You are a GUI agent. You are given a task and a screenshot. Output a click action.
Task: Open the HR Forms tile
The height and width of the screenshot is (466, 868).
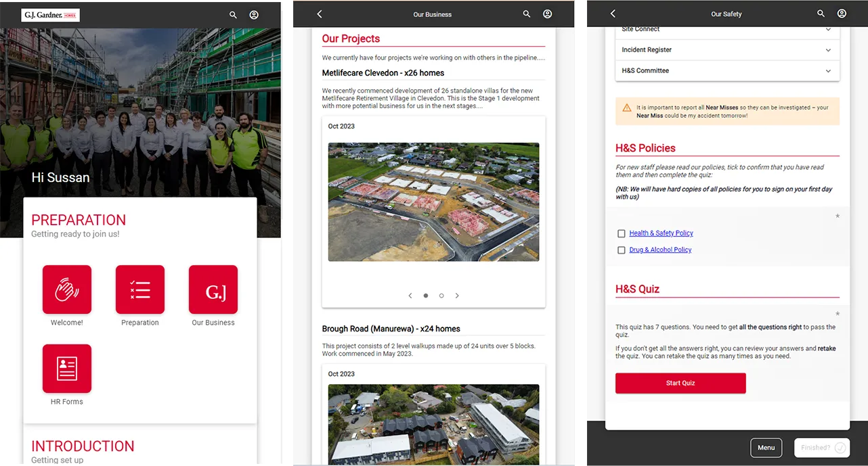(x=67, y=369)
